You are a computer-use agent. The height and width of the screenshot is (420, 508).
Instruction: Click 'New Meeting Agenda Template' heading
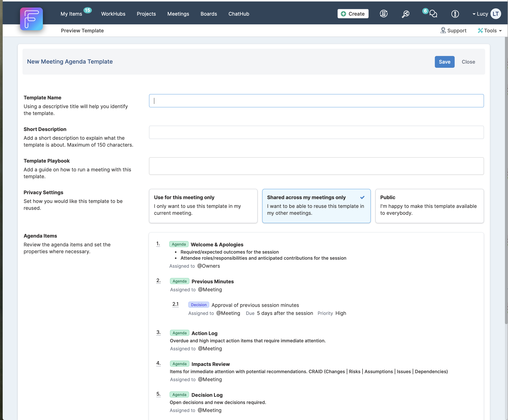(70, 62)
